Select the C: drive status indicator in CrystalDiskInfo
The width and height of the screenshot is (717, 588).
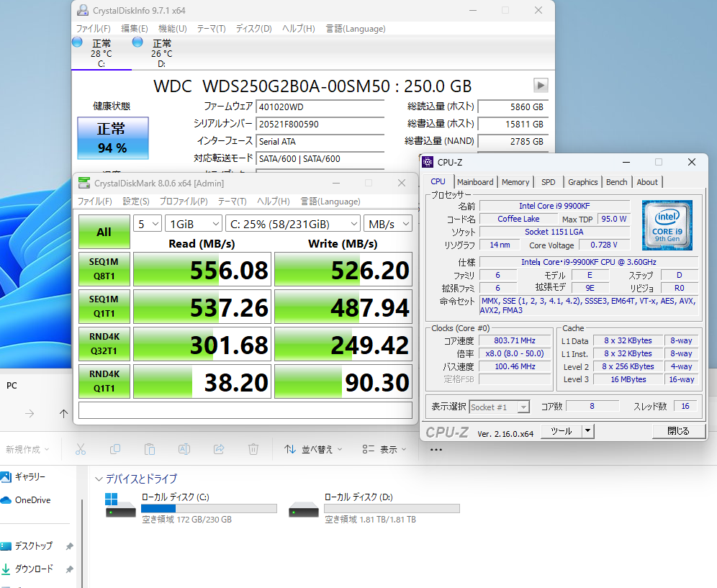pyautogui.click(x=101, y=53)
